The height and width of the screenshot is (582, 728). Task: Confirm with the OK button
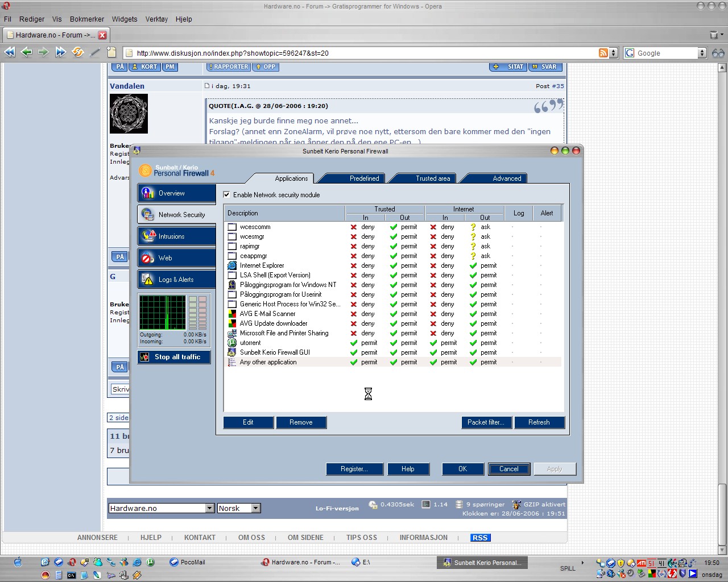462,469
